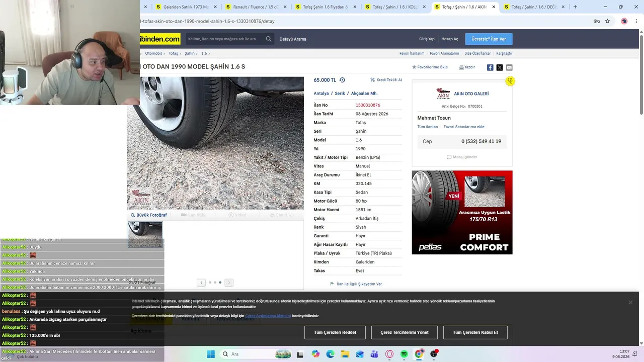Bookmark this page with the star icon

click(x=607, y=21)
